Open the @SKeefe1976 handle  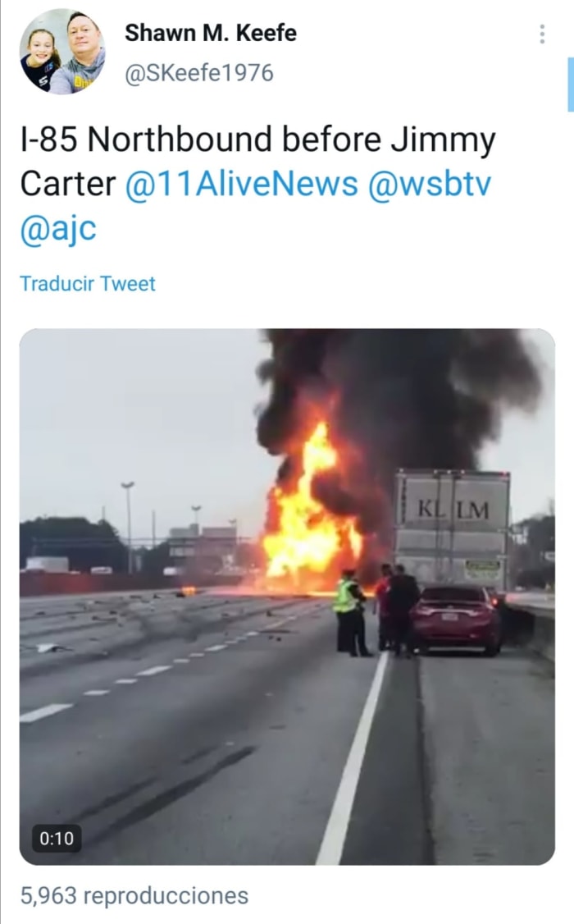(x=199, y=73)
